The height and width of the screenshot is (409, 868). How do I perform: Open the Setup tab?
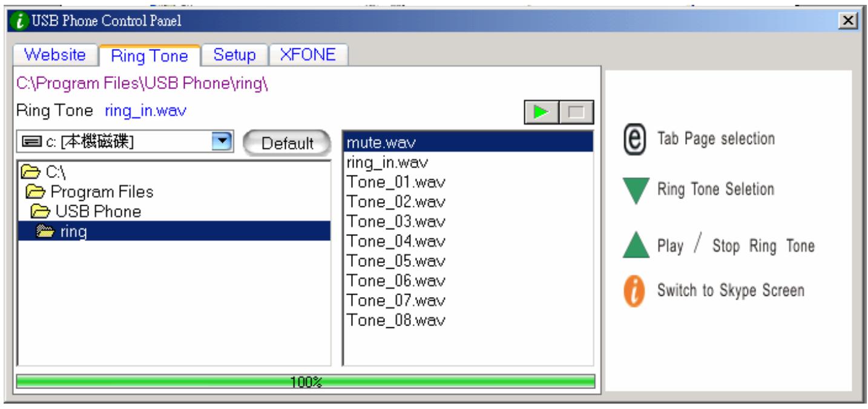[235, 56]
